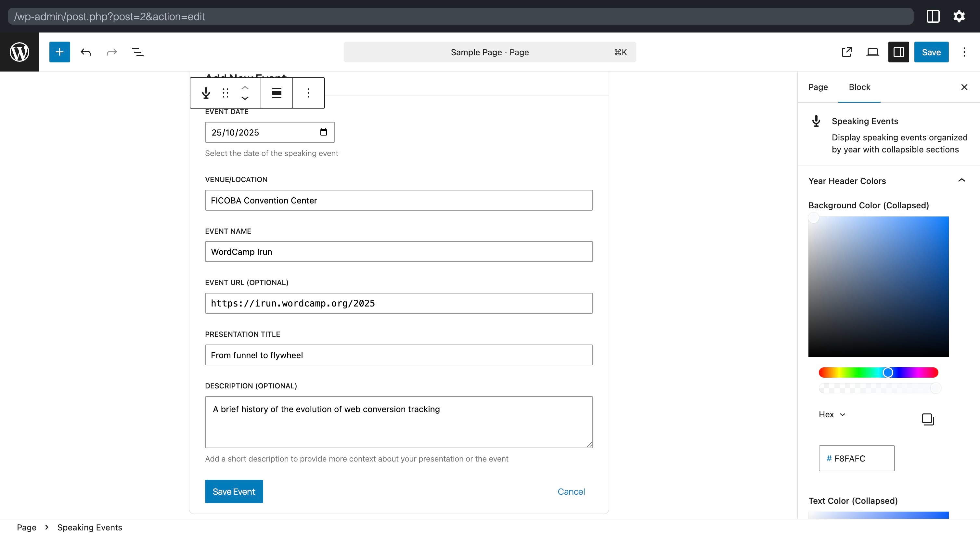Open the Hex color format dropdown
Image resolution: width=980 pixels, height=535 pixels.
coord(832,414)
